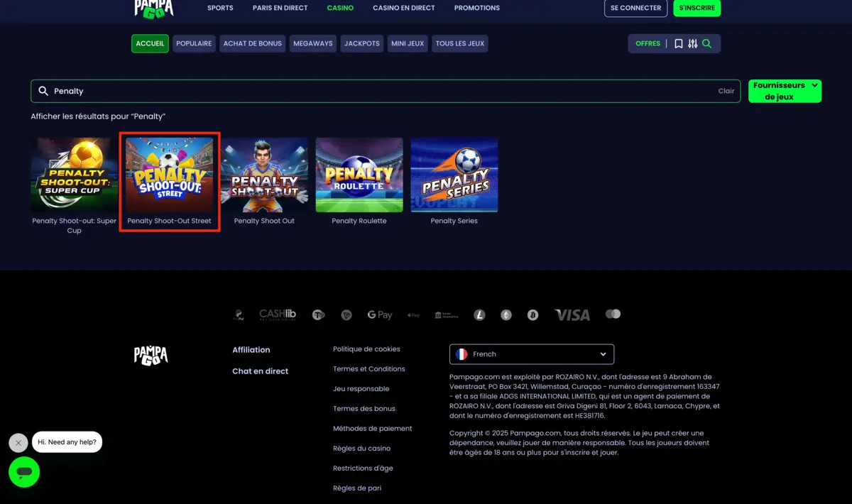Click the CASHlib payment logo
The width and height of the screenshot is (852, 504).
(278, 314)
